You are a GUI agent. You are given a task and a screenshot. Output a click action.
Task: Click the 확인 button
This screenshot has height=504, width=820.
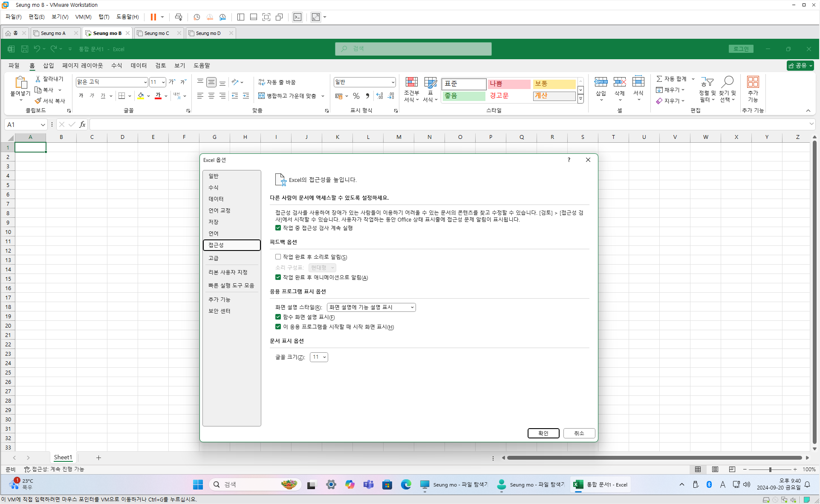pyautogui.click(x=543, y=433)
